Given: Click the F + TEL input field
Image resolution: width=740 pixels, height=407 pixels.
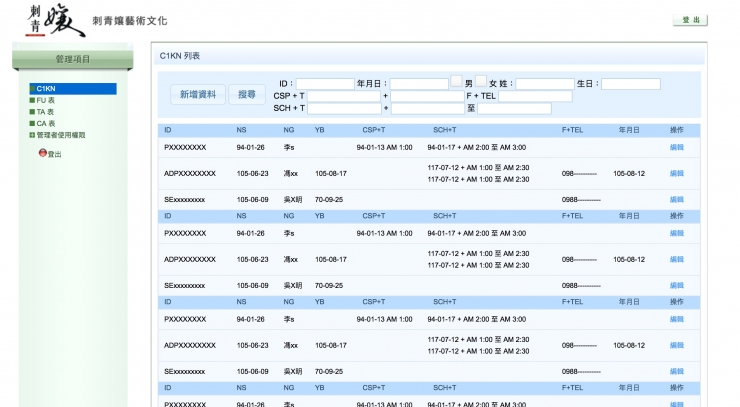Looking at the screenshot, I should [535, 96].
